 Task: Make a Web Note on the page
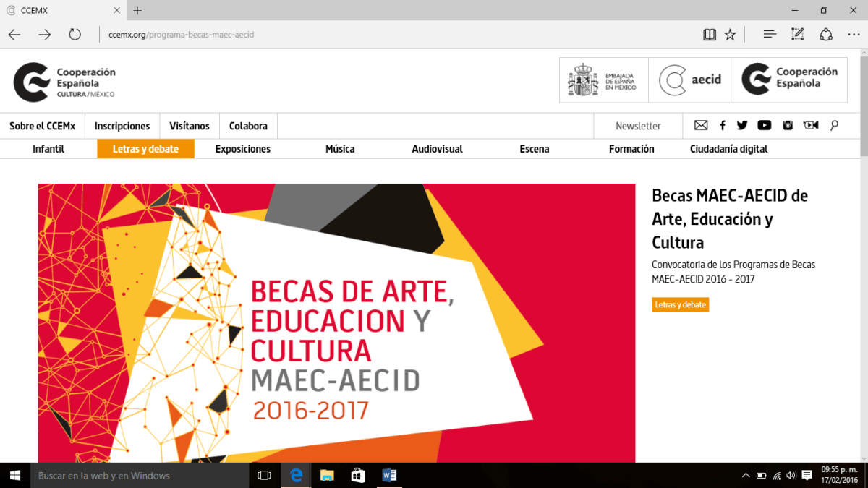[x=798, y=34]
